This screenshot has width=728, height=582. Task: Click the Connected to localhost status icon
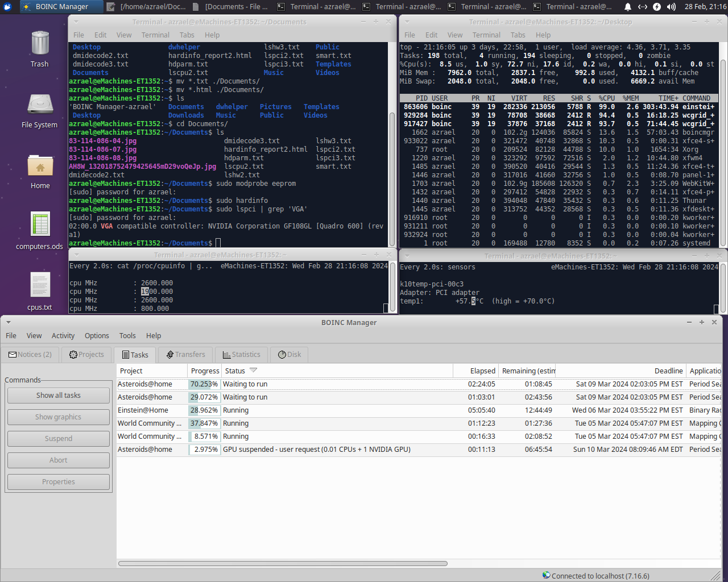[x=546, y=575]
